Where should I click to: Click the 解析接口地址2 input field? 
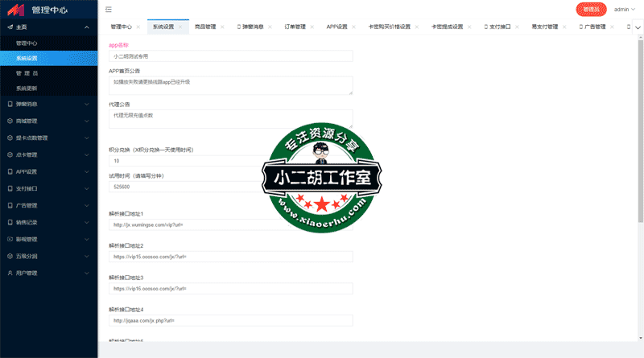(231, 257)
